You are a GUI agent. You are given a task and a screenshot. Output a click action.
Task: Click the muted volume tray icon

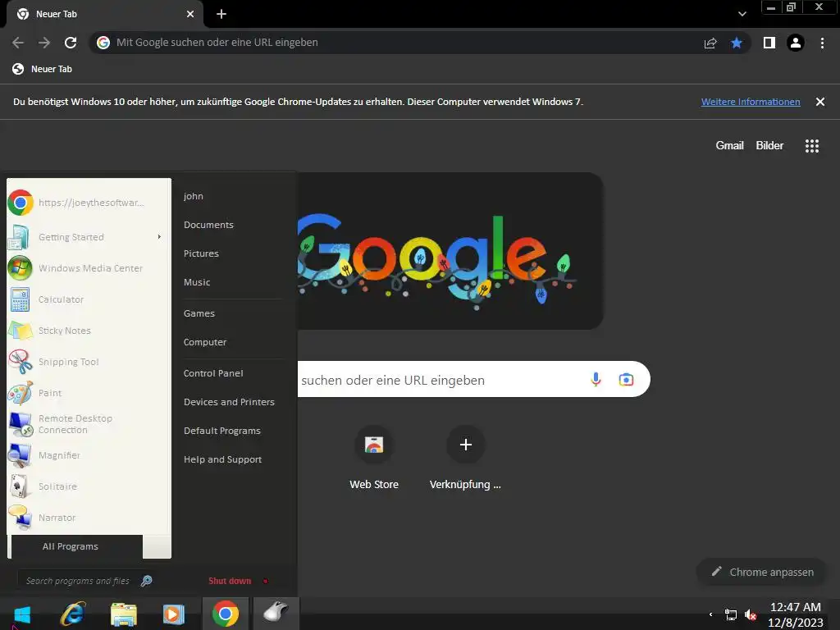751,614
